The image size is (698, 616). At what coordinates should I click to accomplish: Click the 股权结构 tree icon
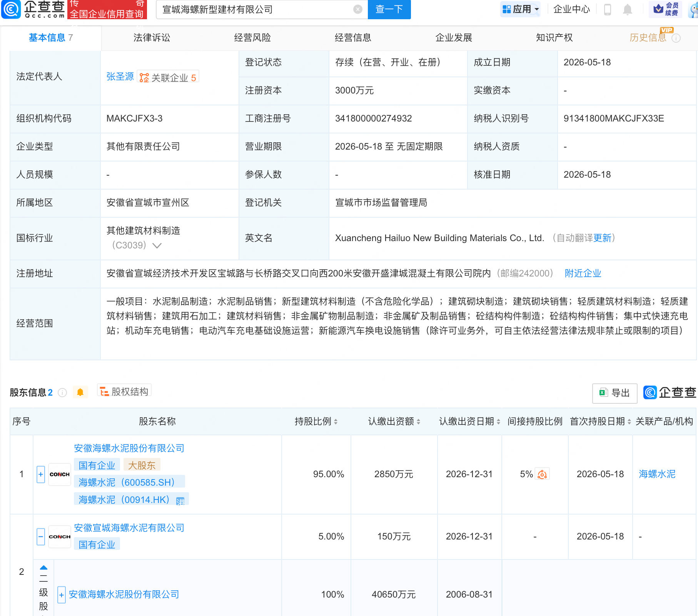point(104,392)
